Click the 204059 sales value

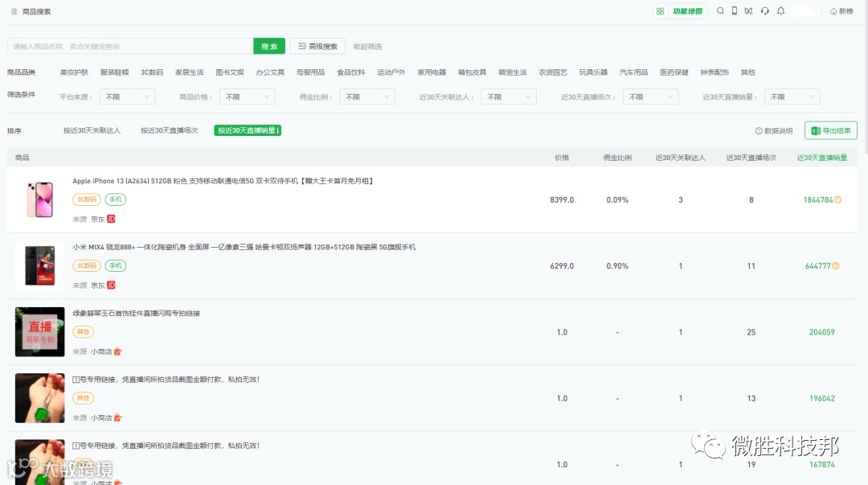(x=822, y=332)
